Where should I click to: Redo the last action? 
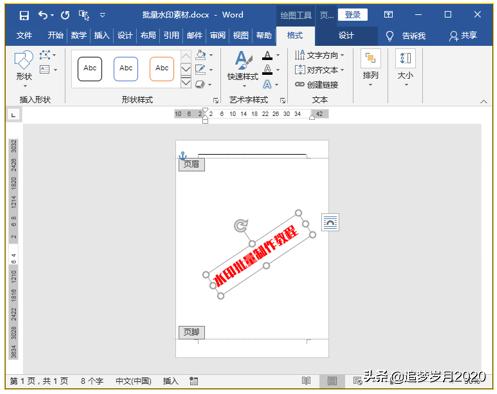pos(65,15)
